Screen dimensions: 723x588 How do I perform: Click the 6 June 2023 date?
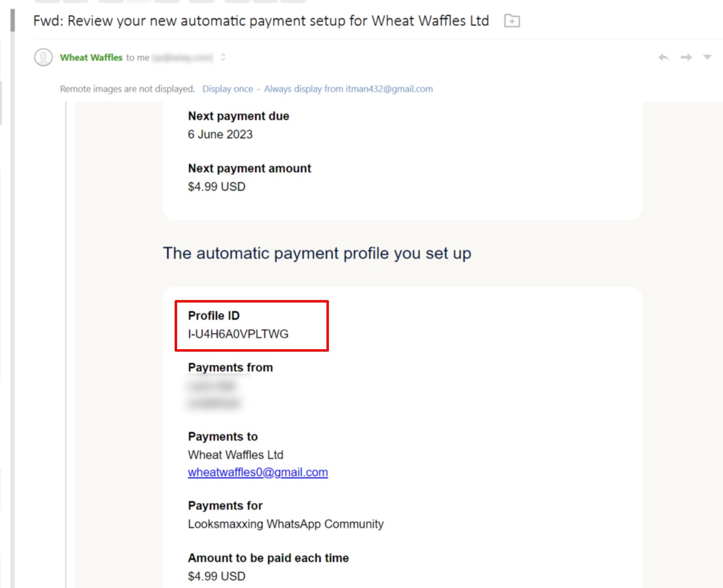[x=220, y=134]
